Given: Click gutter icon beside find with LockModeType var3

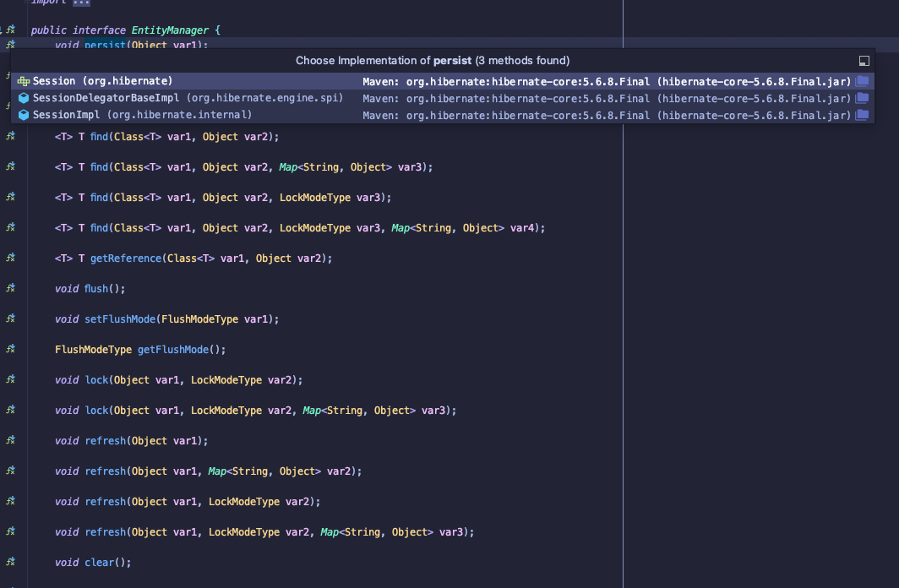Looking at the screenshot, I should [x=10, y=197].
